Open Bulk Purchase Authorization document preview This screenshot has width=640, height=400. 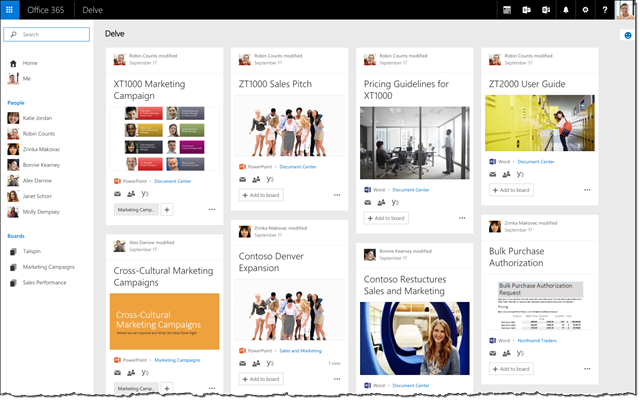540,302
